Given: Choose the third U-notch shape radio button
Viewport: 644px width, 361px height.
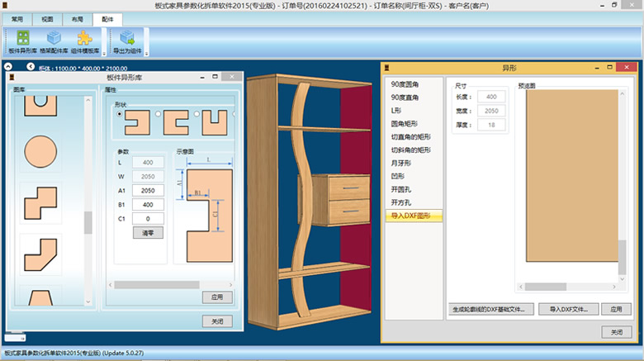Looking at the screenshot, I should [195, 115].
